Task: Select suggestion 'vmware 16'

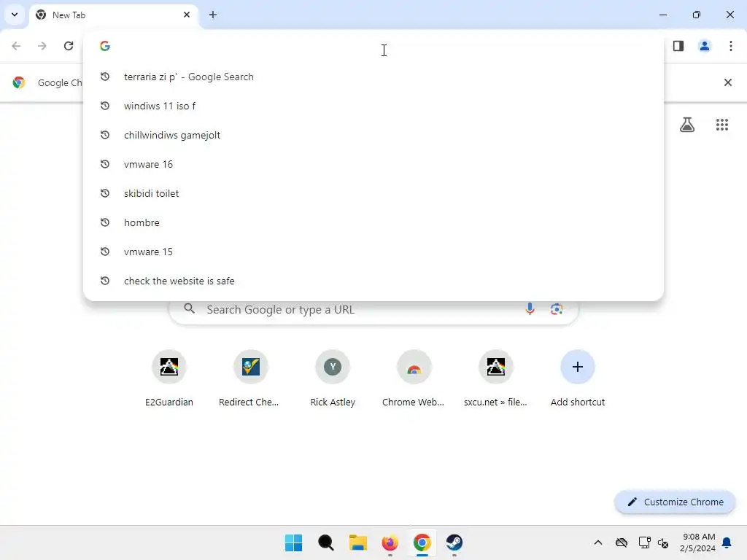Action: pos(373,164)
